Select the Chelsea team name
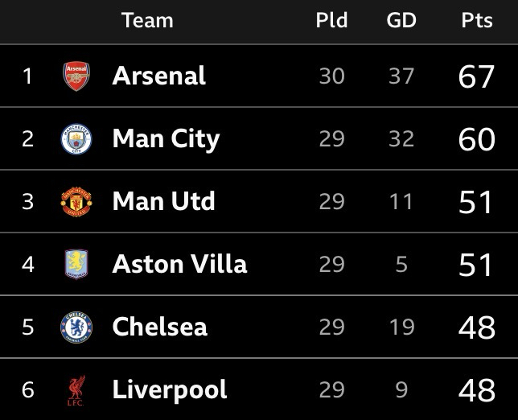 click(x=160, y=327)
